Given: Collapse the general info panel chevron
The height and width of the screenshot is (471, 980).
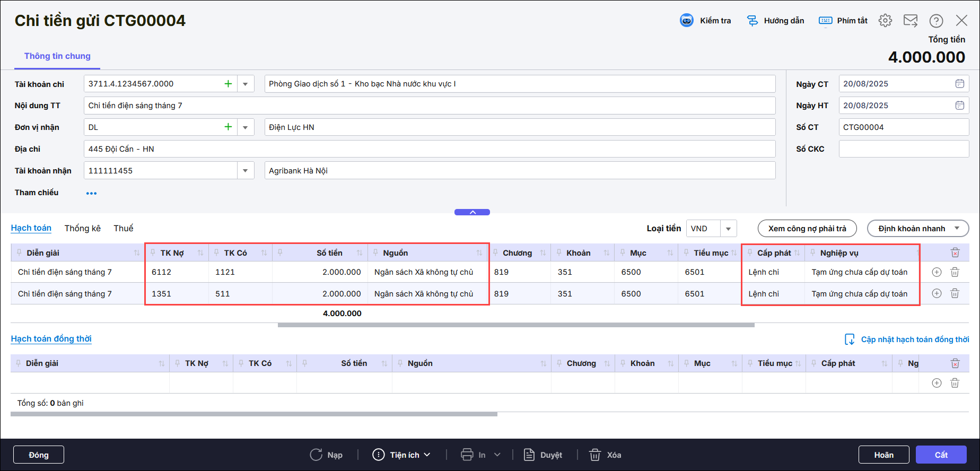Looking at the screenshot, I should [472, 212].
